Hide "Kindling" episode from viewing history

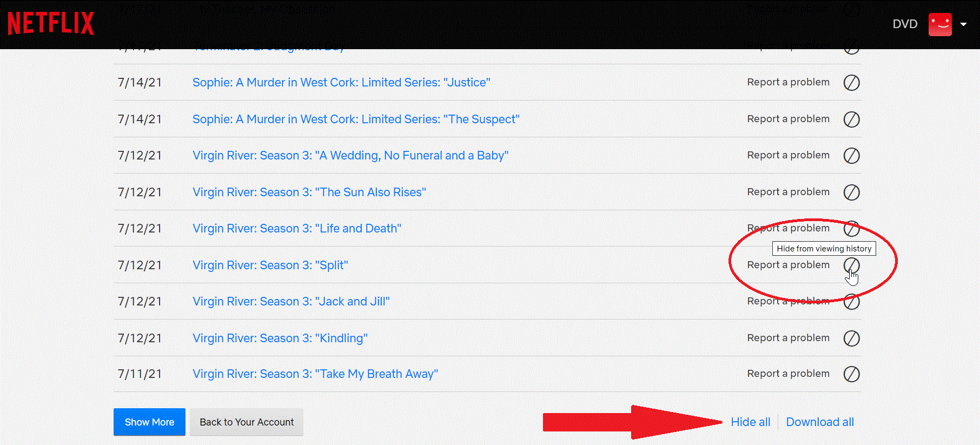click(x=852, y=338)
